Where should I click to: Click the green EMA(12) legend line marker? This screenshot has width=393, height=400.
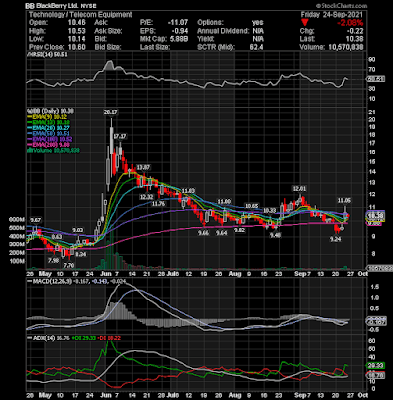coord(30,122)
